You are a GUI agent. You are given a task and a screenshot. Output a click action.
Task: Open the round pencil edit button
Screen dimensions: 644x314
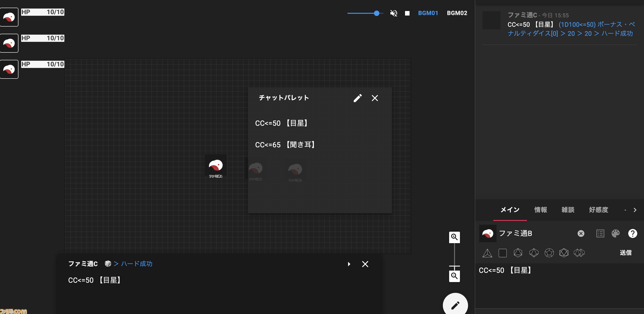[x=455, y=305]
